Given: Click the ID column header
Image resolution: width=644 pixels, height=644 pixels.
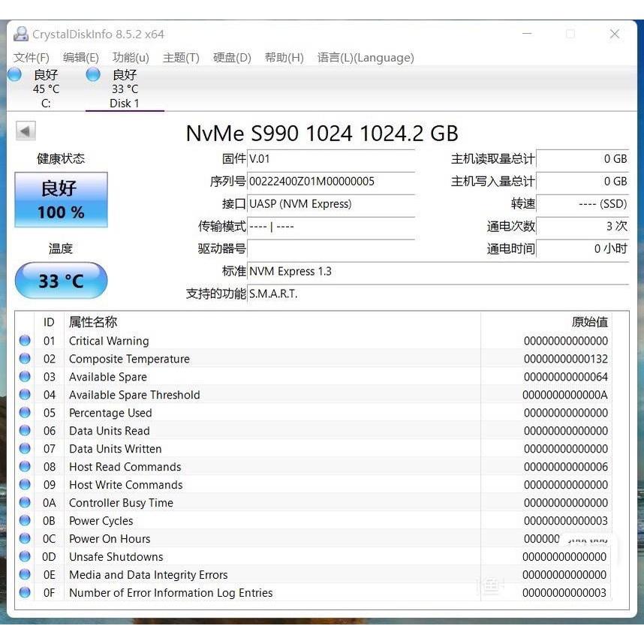Looking at the screenshot, I should click(x=49, y=323).
